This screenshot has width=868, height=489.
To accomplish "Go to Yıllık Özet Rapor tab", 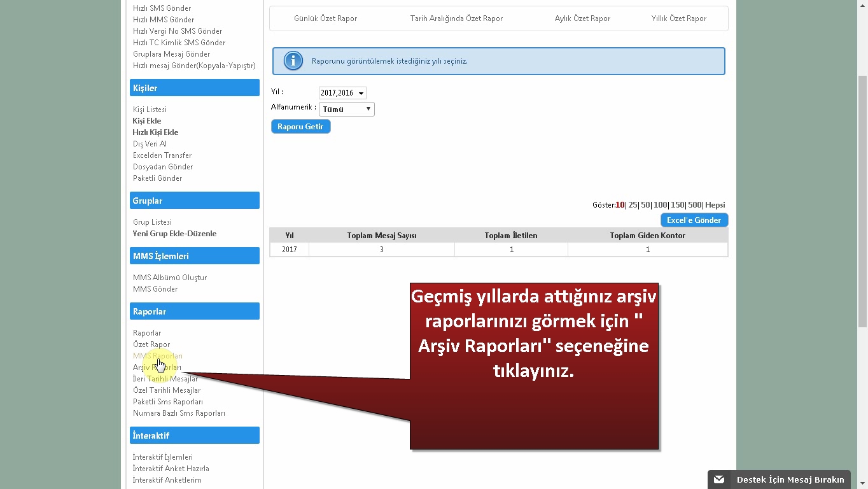I will click(x=678, y=18).
